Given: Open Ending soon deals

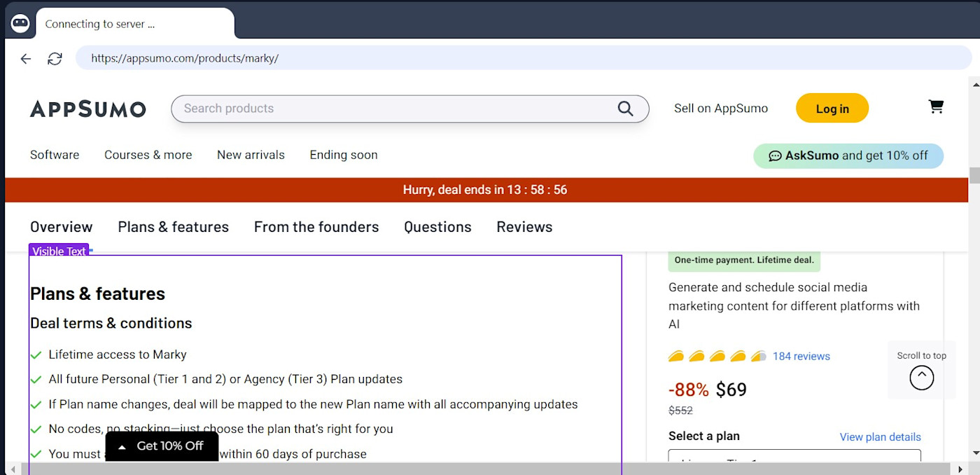Looking at the screenshot, I should point(344,155).
